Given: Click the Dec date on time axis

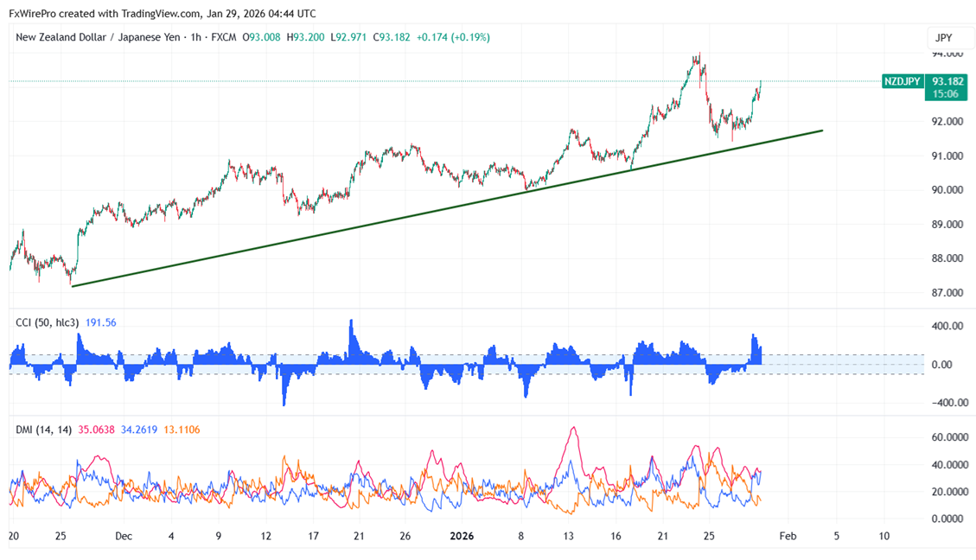Looking at the screenshot, I should point(124,536).
